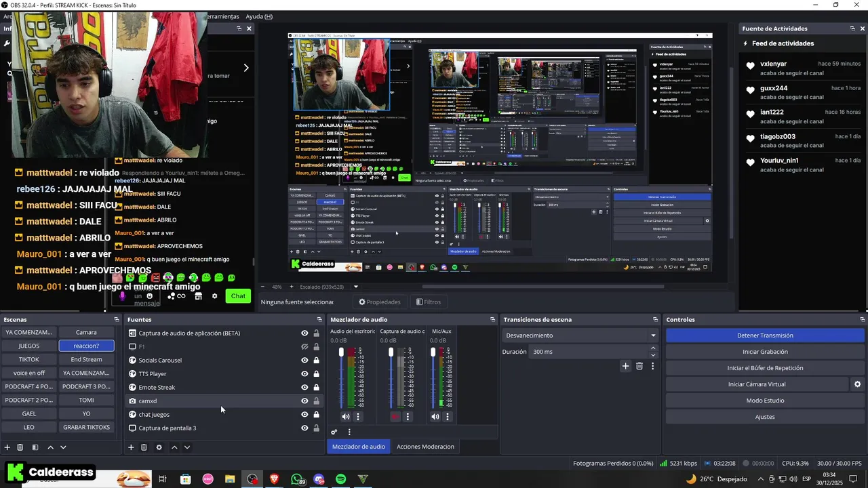Toggle Emote Streak source visibility

304,387
